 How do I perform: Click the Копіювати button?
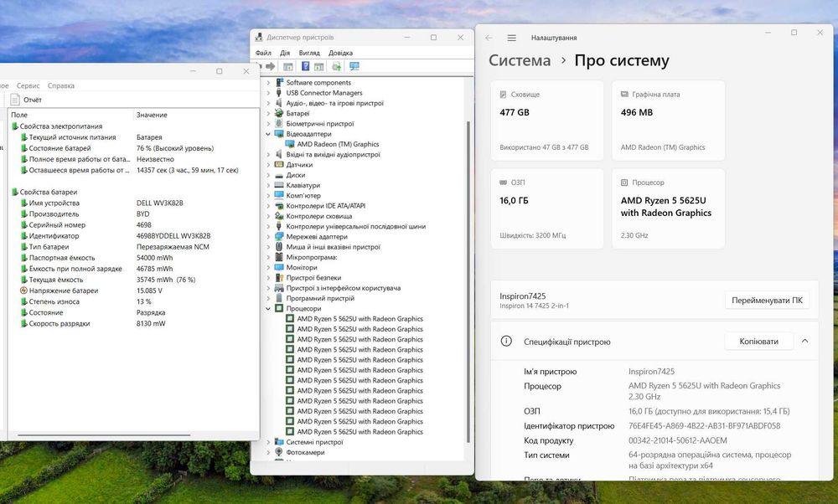758,341
